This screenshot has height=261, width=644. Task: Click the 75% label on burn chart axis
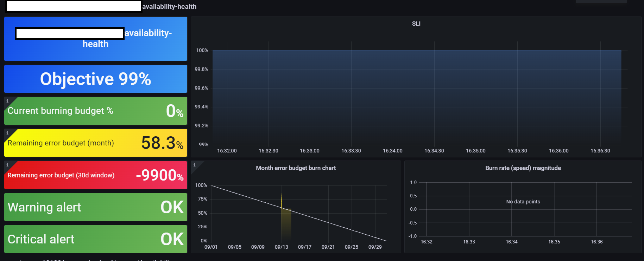203,199
